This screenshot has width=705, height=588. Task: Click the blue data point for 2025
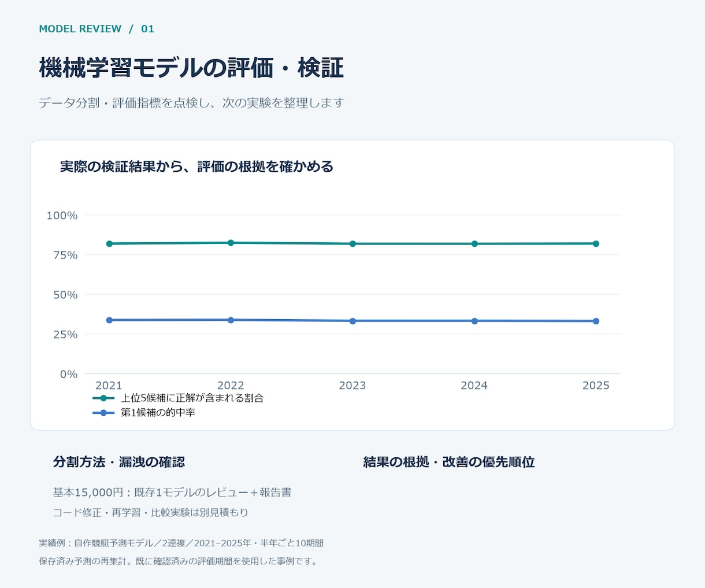click(x=596, y=321)
